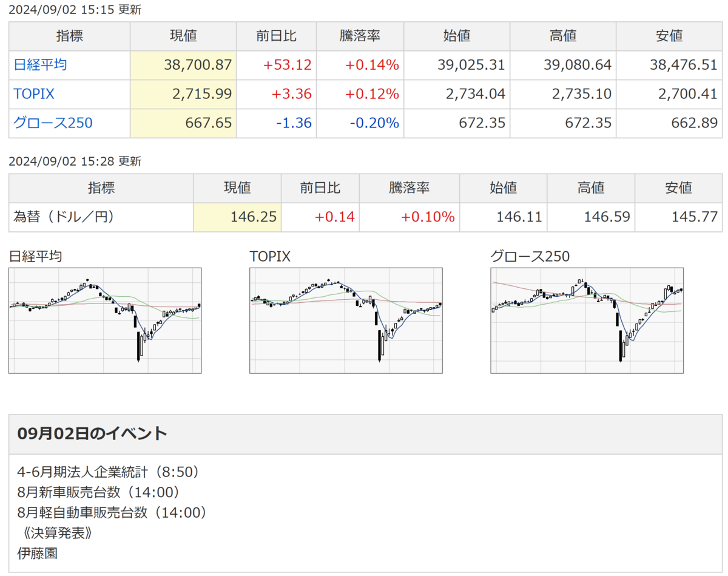Image resolution: width=728 pixels, height=576 pixels.
Task: Click the 09月02日のイベント heading
Action: click(x=92, y=433)
